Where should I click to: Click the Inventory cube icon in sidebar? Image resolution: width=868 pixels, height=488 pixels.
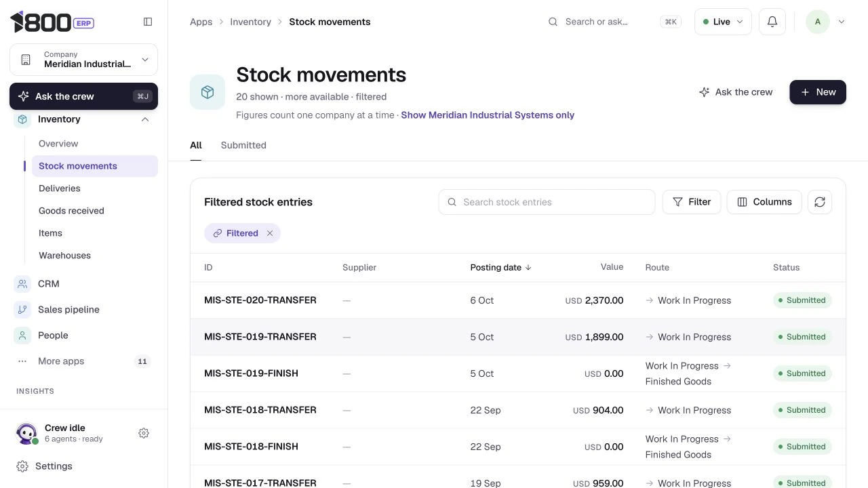click(23, 119)
